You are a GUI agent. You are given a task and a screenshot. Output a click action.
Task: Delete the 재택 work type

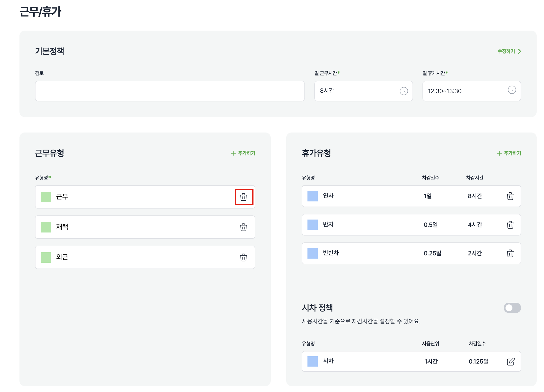coord(243,227)
